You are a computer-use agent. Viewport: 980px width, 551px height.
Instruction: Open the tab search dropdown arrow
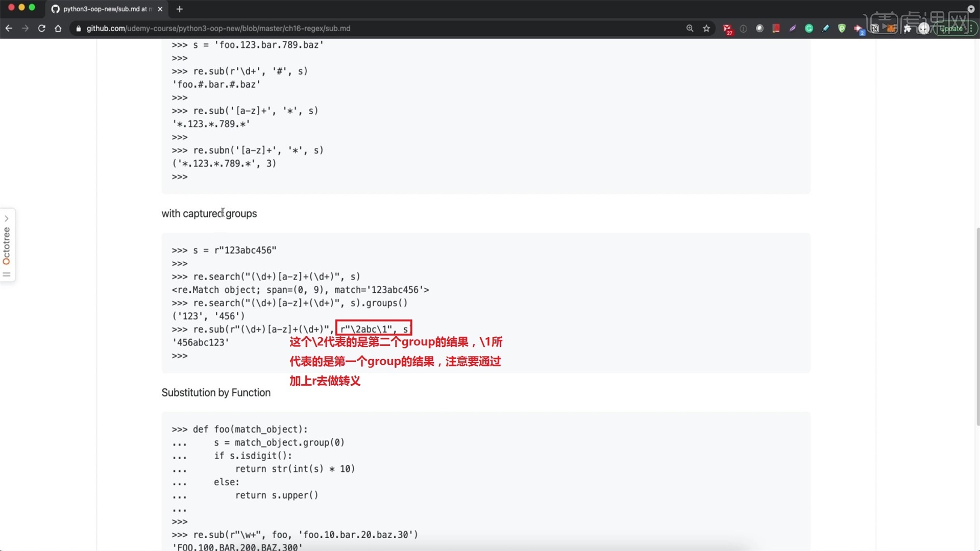[971, 9]
